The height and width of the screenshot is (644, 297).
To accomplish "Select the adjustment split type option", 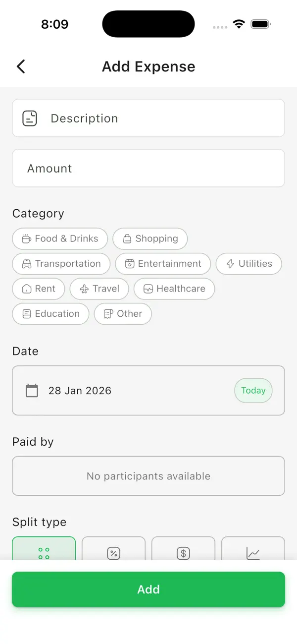I will coord(253,553).
